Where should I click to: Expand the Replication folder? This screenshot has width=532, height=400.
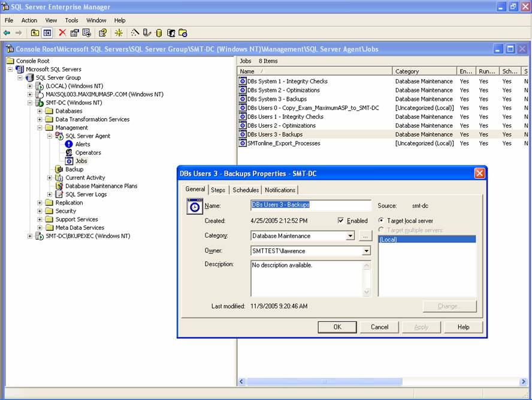point(40,203)
